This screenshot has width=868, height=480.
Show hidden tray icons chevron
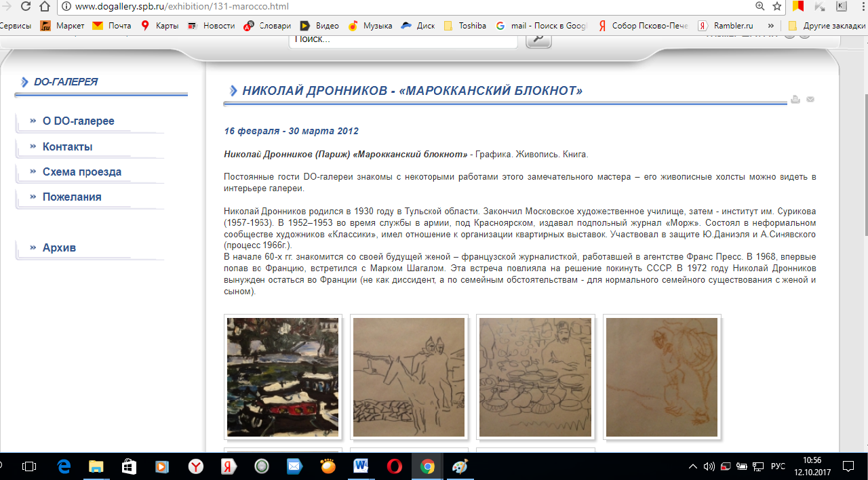[x=693, y=466]
